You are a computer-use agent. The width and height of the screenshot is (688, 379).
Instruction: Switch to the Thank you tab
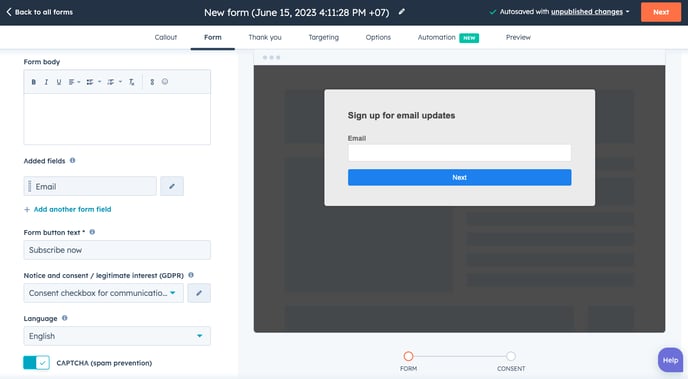click(265, 37)
